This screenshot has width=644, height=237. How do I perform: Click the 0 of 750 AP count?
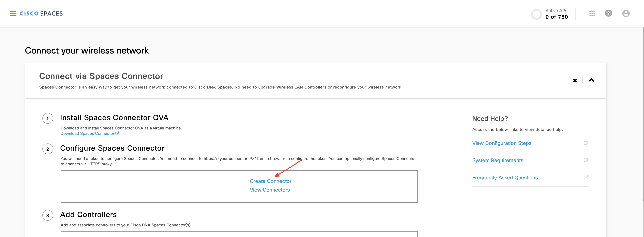point(556,17)
